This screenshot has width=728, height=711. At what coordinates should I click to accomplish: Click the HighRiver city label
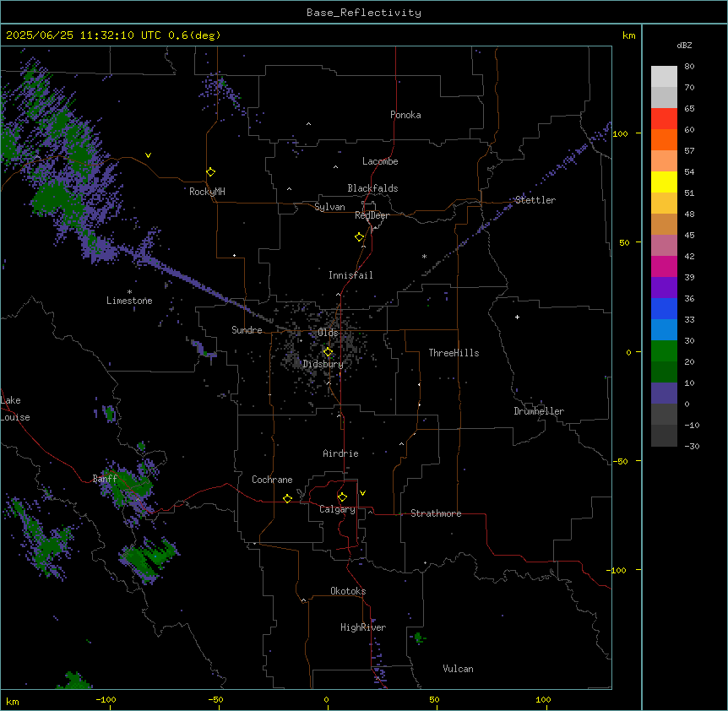coord(363,627)
